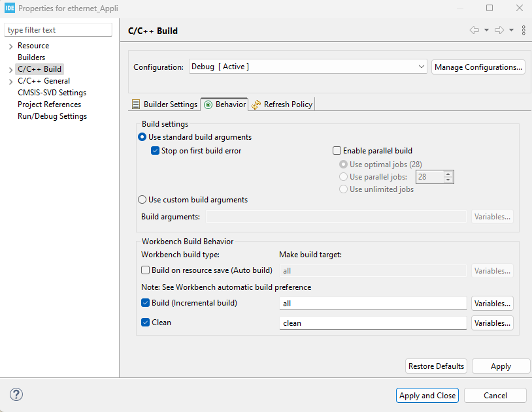The image size is (532, 412).
Task: Click the forward navigation arrow icon
Action: click(499, 31)
